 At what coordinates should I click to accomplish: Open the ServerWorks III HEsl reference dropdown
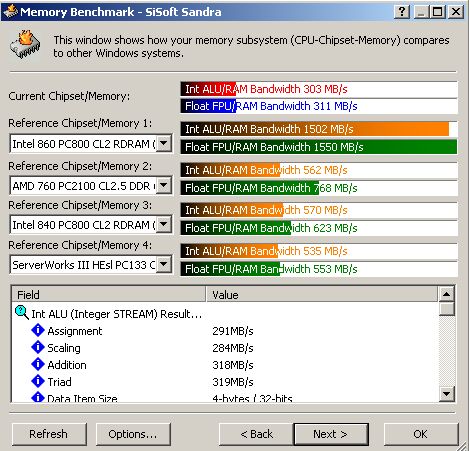tap(164, 265)
